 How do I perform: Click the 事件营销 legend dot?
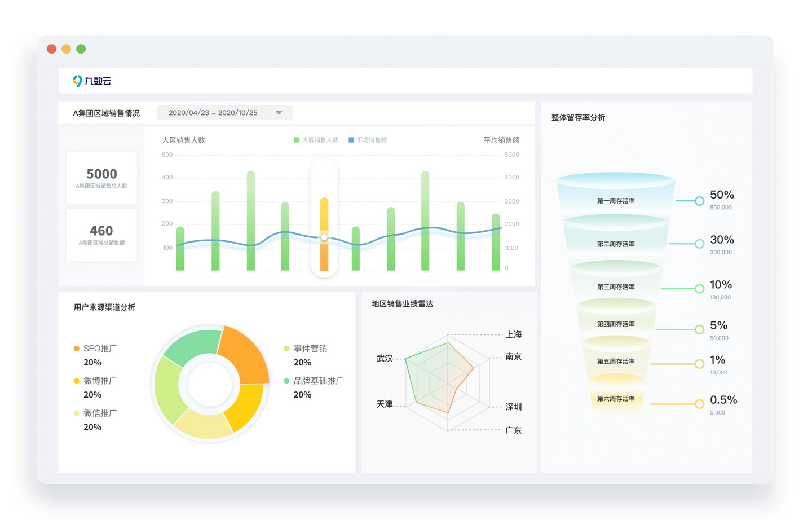point(286,349)
